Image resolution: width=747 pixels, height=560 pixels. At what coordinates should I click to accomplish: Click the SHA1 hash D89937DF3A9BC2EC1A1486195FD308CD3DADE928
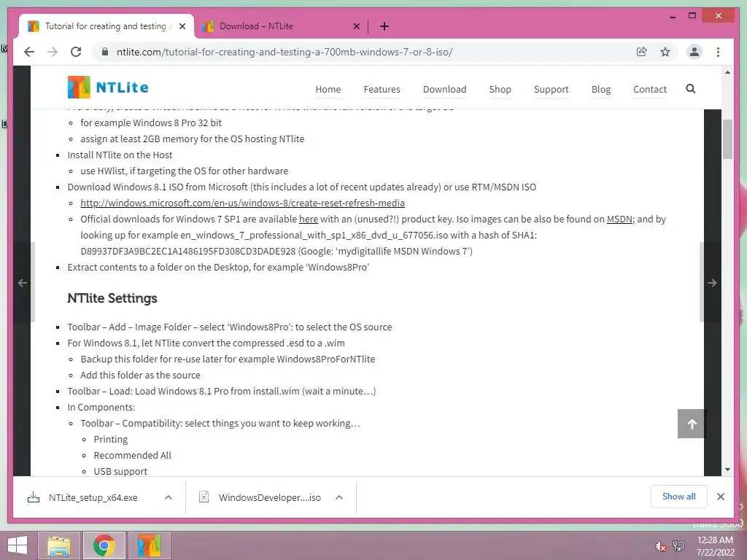click(x=188, y=251)
